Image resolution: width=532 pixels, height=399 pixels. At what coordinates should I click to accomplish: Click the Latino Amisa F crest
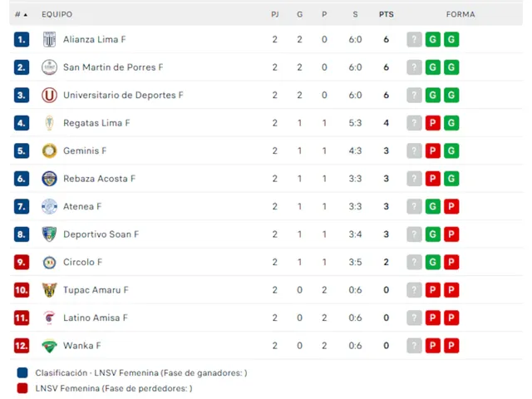(x=49, y=318)
